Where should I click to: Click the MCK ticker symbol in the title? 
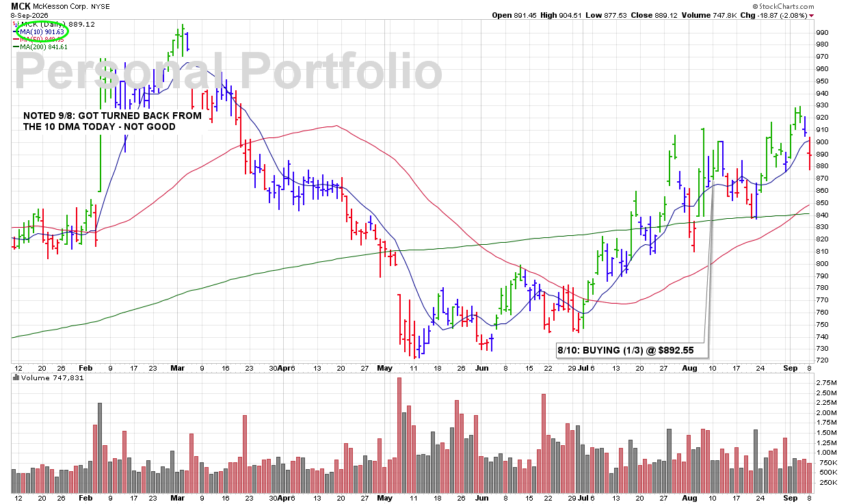pos(21,6)
